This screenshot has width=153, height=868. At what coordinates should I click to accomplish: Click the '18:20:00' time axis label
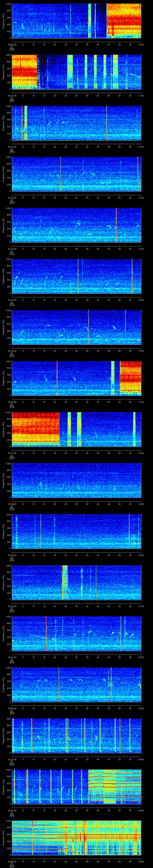click(x=12, y=606)
